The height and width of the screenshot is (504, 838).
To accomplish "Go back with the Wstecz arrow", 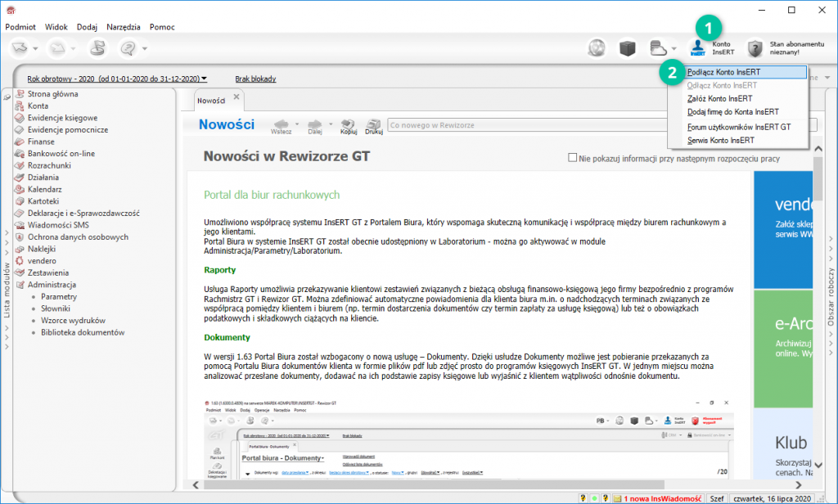I will (x=282, y=124).
